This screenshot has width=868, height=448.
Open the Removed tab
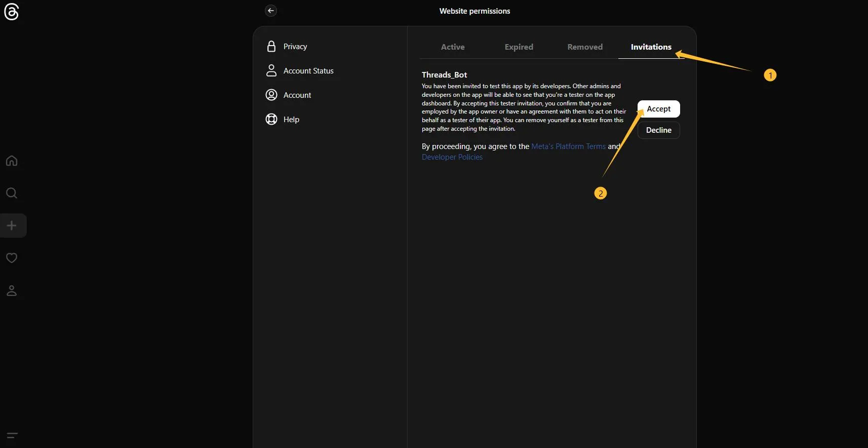[585, 47]
